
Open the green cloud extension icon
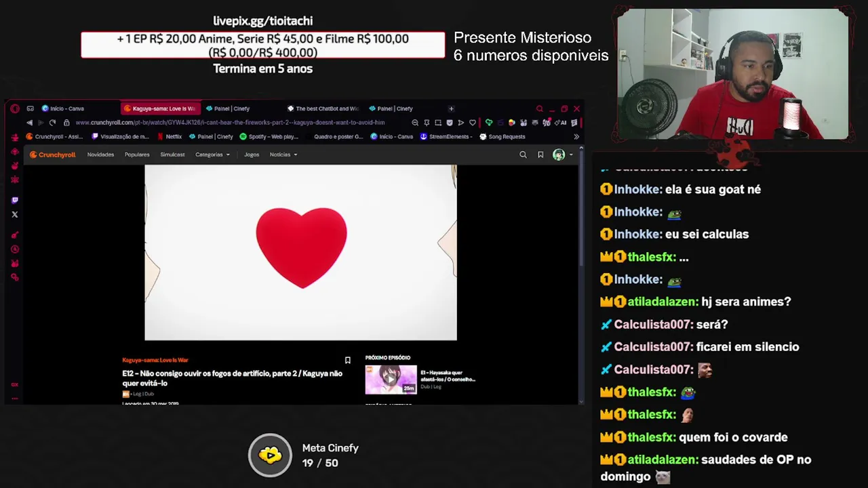489,123
